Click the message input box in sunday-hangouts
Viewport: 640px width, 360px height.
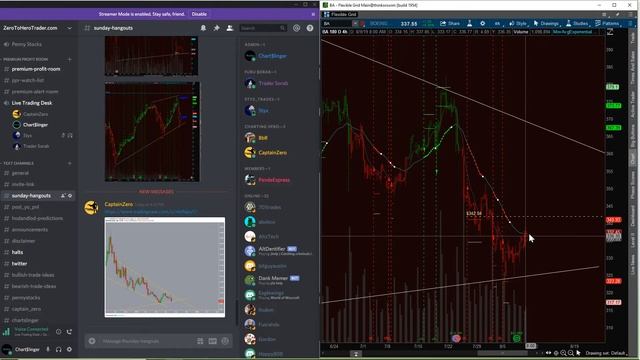[147, 341]
